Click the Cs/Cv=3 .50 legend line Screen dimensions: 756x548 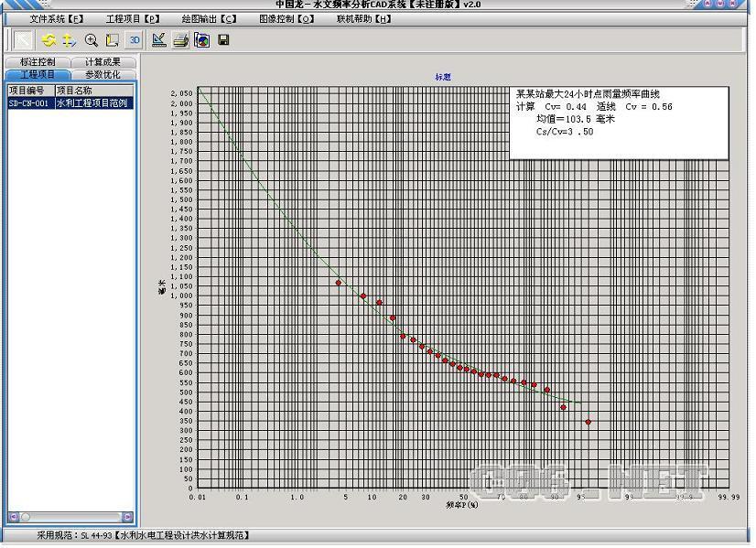pos(565,132)
